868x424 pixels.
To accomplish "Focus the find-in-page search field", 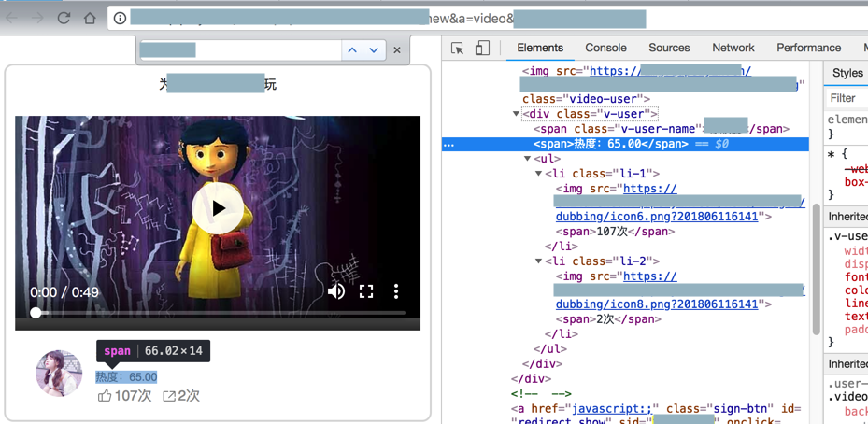I will (239, 50).
